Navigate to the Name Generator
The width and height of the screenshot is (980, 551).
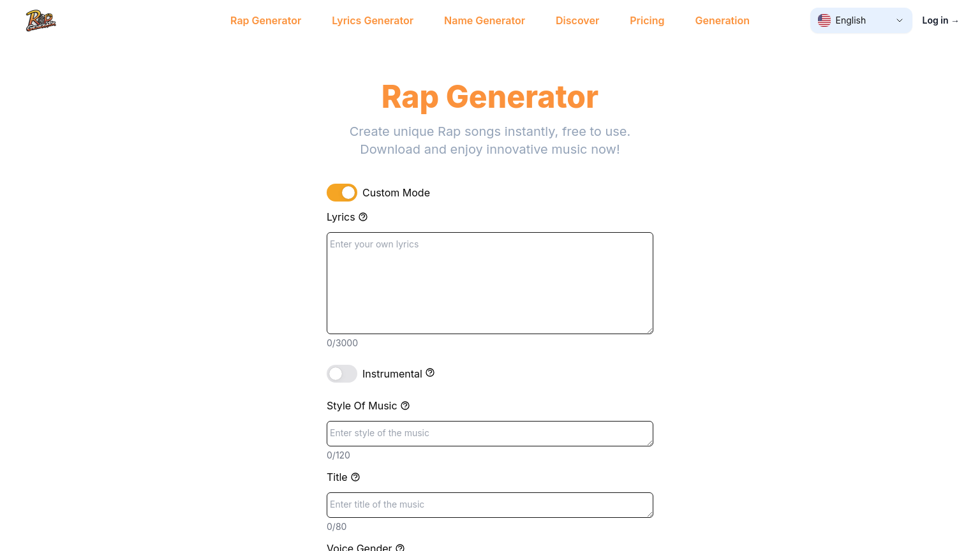pos(484,20)
